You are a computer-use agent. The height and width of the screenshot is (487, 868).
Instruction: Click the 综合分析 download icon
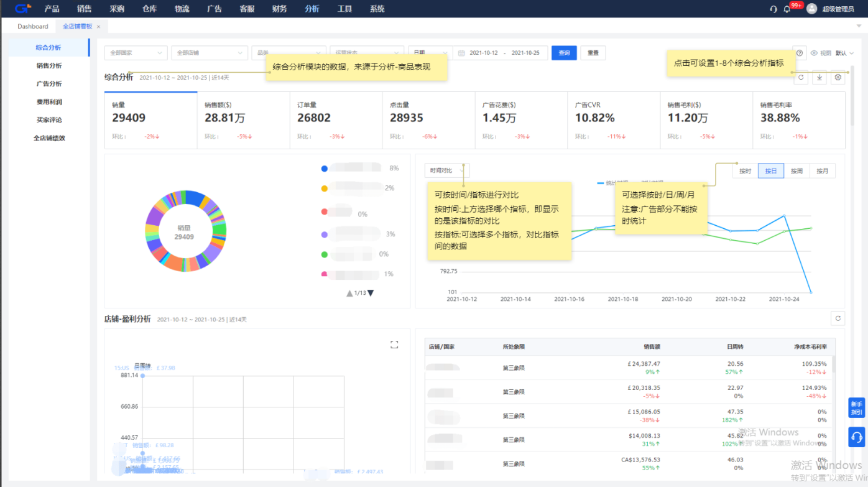(x=820, y=78)
